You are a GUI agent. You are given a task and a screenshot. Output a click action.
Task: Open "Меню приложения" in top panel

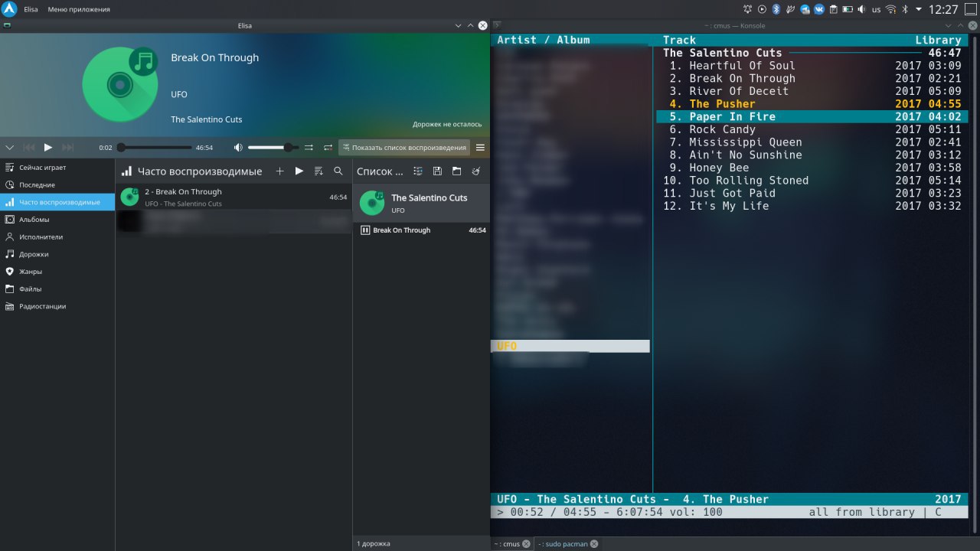click(x=79, y=9)
